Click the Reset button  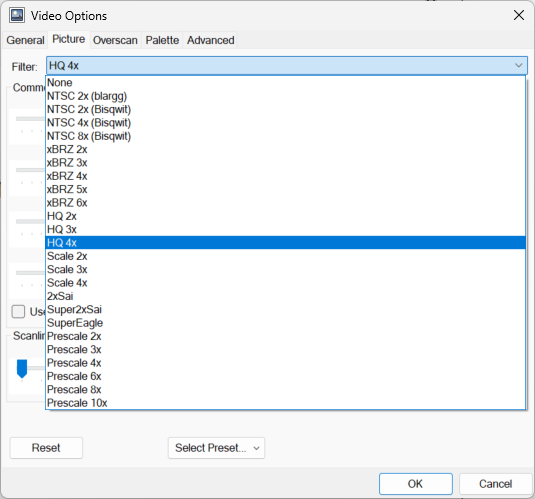click(46, 448)
